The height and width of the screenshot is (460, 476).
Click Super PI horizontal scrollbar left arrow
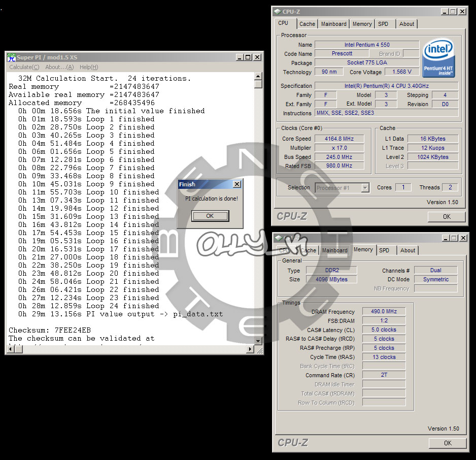[11, 349]
